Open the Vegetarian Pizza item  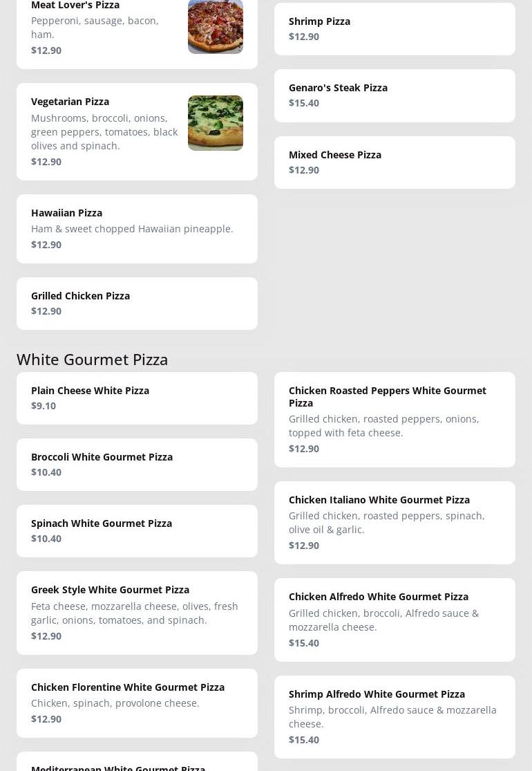click(104, 131)
